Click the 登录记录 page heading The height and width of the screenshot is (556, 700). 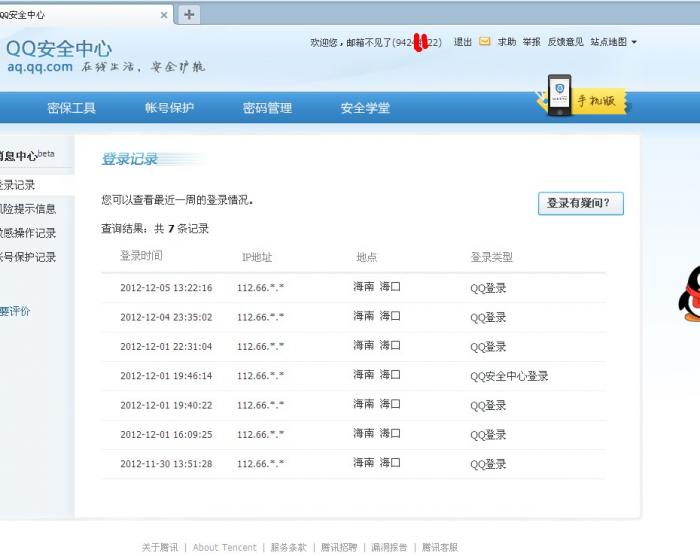[x=129, y=159]
